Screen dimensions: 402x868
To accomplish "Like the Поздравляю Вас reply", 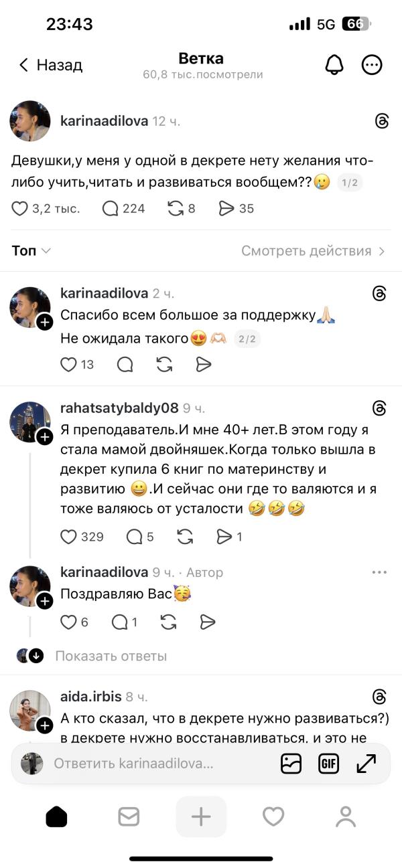I will tap(69, 622).
